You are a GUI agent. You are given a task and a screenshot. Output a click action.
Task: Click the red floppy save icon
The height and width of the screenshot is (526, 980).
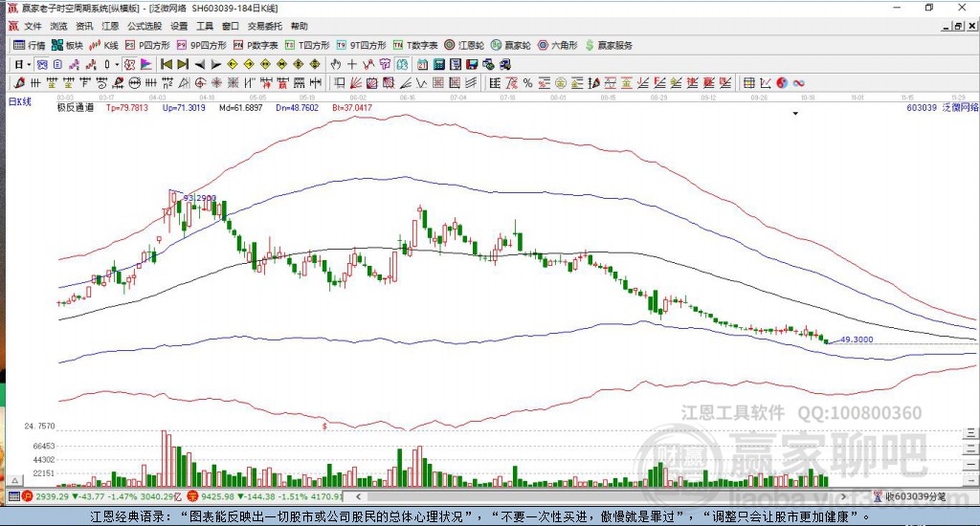(472, 64)
